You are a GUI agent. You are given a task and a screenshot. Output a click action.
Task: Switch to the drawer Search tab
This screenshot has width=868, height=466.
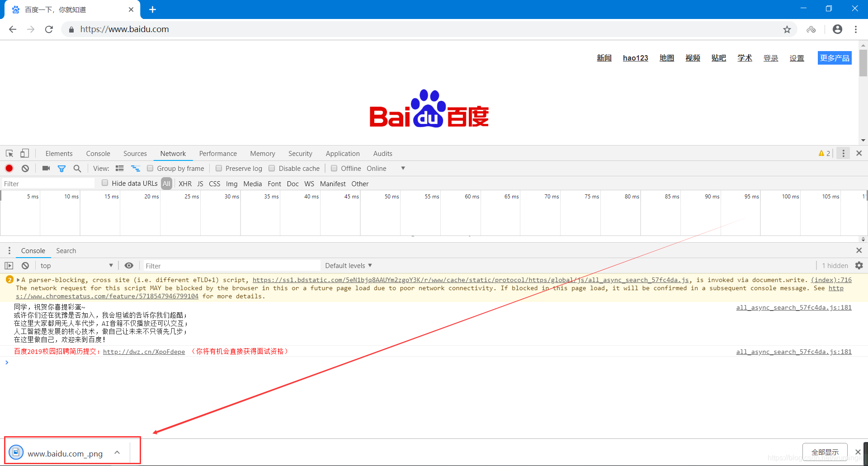(x=66, y=250)
